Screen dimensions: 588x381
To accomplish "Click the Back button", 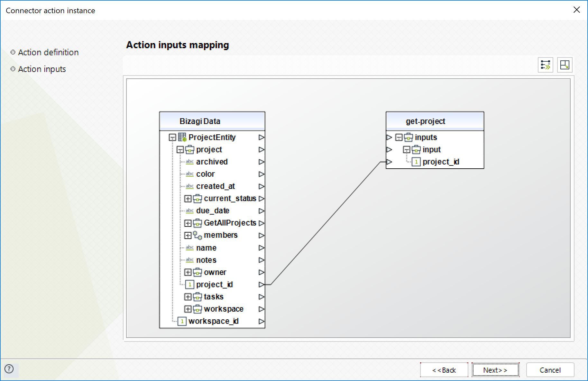I will (444, 370).
